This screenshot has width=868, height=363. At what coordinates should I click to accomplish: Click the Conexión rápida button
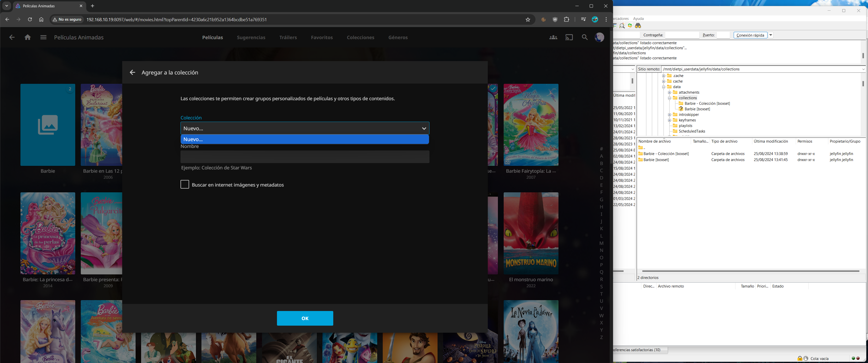(750, 35)
